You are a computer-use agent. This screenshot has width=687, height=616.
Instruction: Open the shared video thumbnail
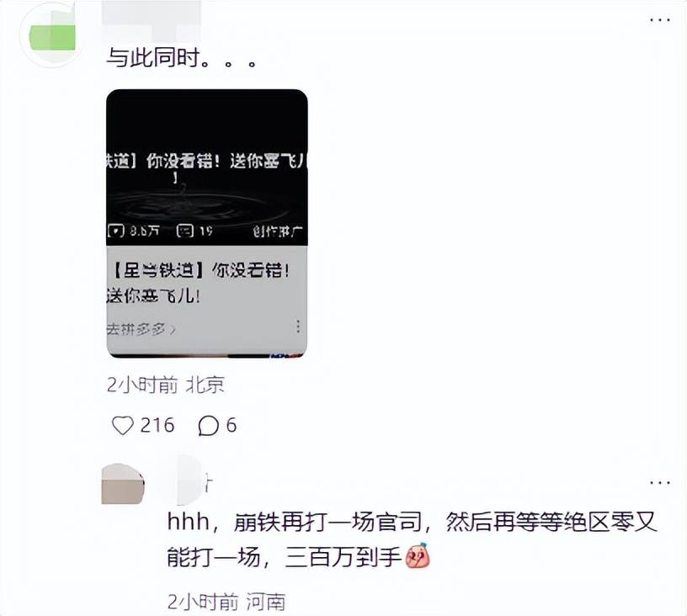207,167
